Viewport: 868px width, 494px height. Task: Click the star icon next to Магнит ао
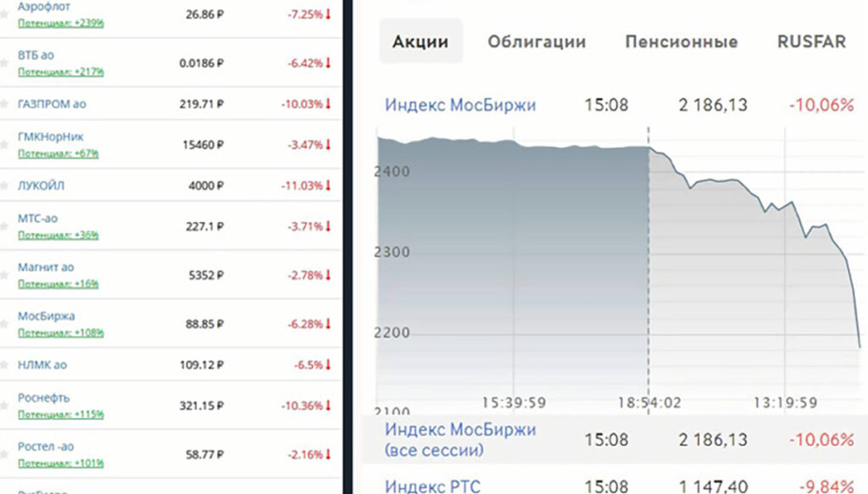4,275
